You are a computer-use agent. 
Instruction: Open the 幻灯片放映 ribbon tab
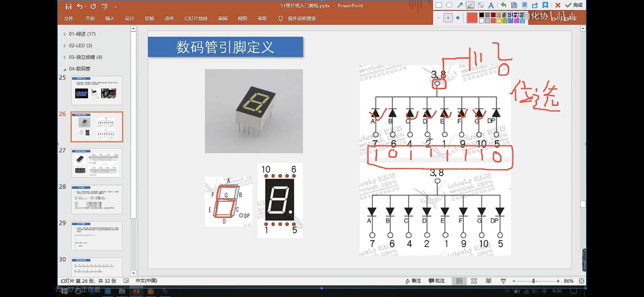click(196, 19)
